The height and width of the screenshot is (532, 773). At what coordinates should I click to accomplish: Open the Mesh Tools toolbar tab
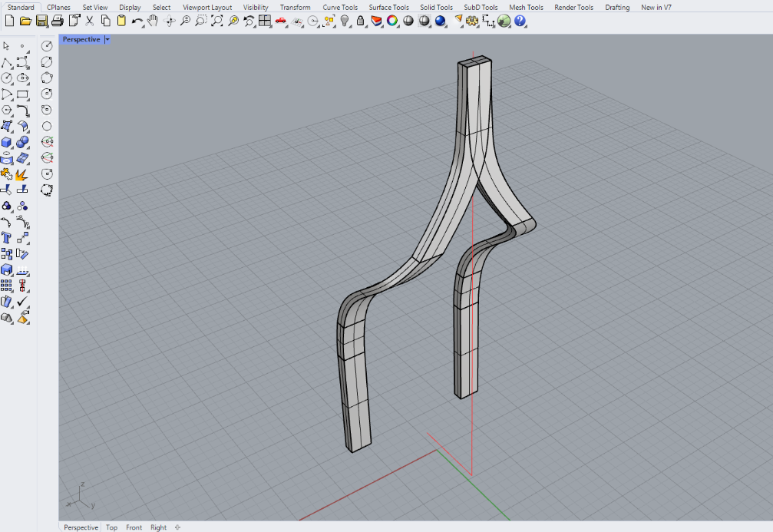(526, 8)
